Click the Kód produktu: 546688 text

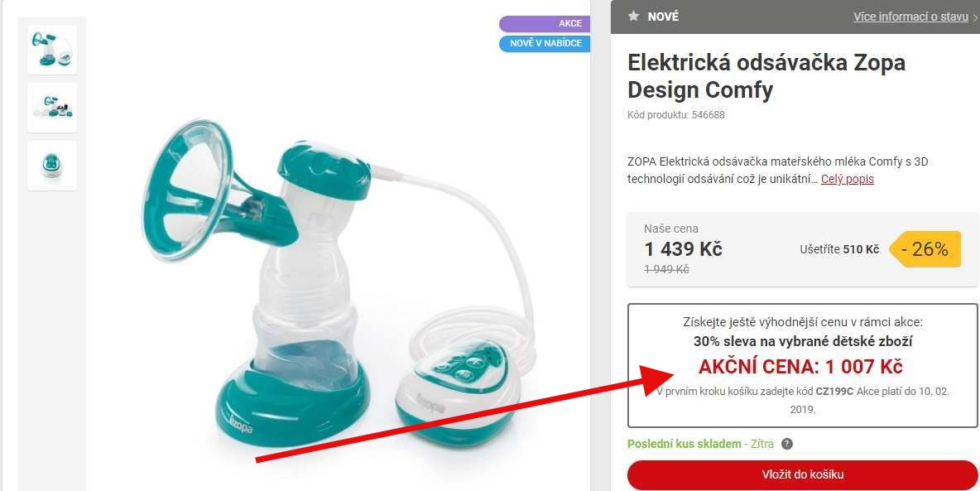coord(676,115)
